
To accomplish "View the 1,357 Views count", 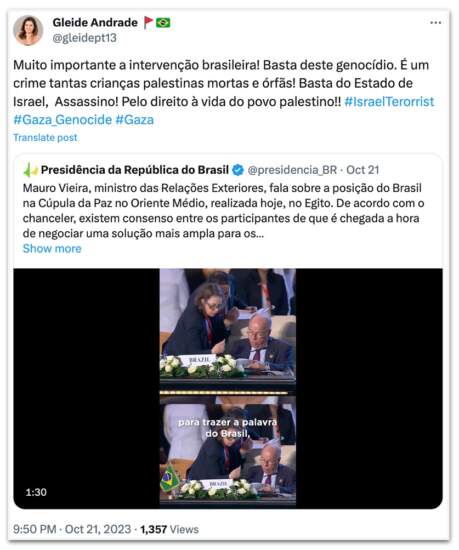I will [x=170, y=529].
